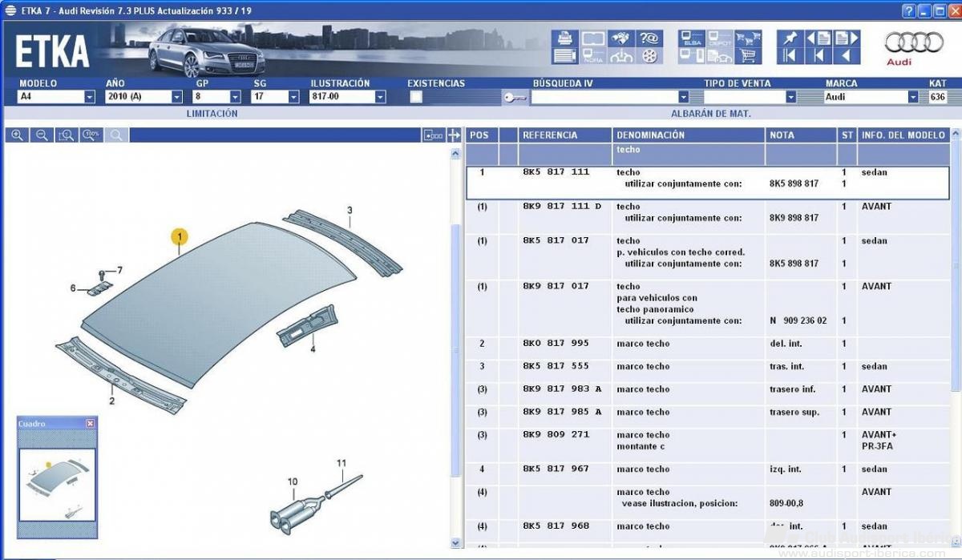Select part row 8K5 817 967
Viewport: 962px width, 560px height.
(708, 474)
